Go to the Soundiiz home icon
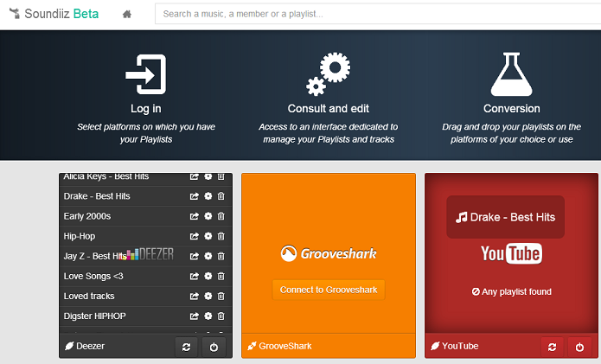This screenshot has width=601, height=364. 127,14
